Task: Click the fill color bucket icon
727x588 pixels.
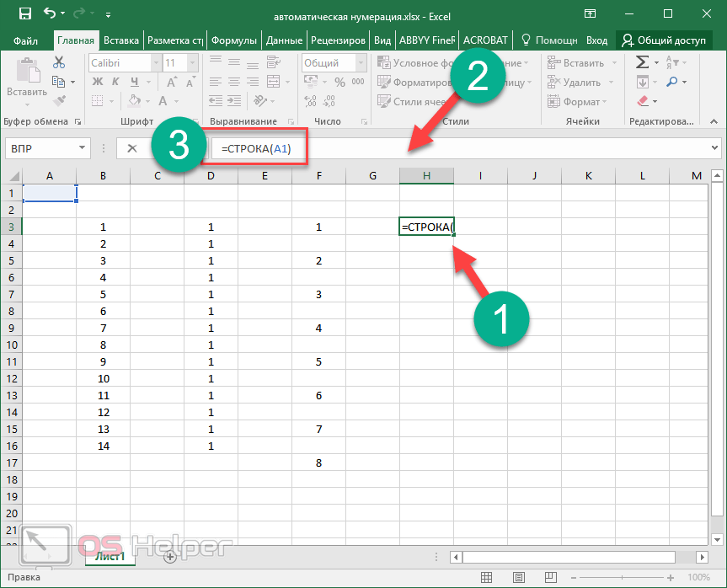Action: tap(135, 100)
